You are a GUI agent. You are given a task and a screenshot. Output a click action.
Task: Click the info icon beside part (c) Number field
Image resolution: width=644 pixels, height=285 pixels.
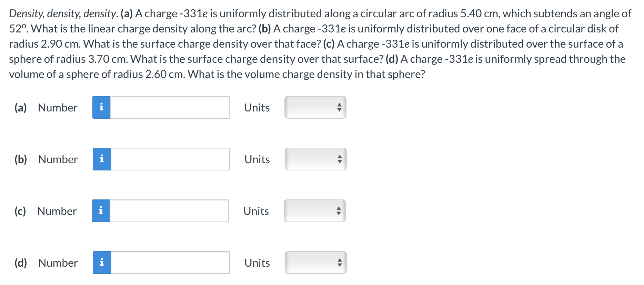(x=101, y=211)
